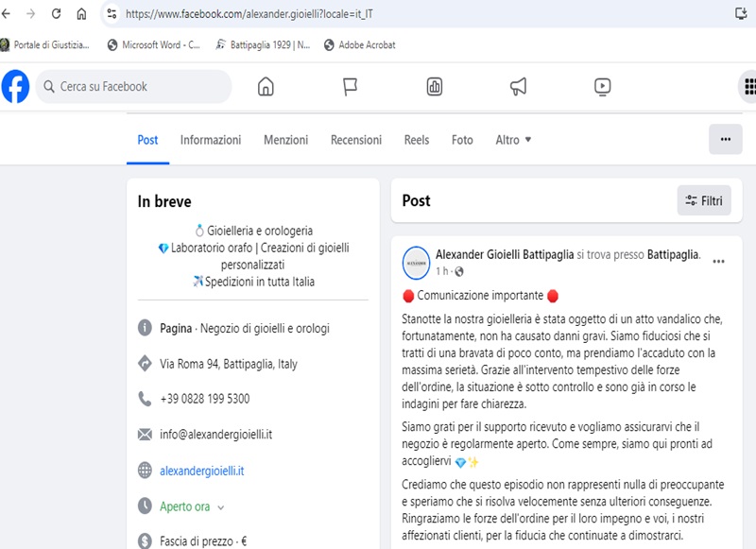Switch to the Recensioni tab
Image resolution: width=756 pixels, height=549 pixels.
356,140
